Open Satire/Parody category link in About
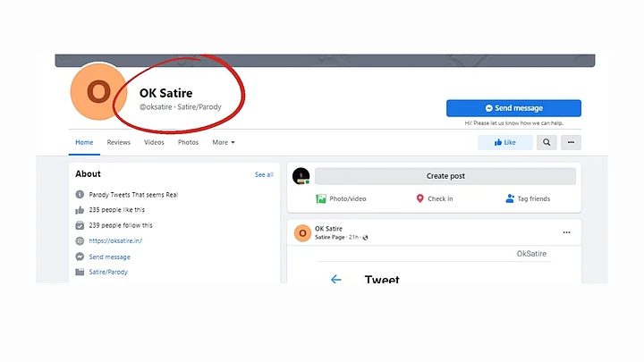The image size is (644, 362). pyautogui.click(x=108, y=272)
